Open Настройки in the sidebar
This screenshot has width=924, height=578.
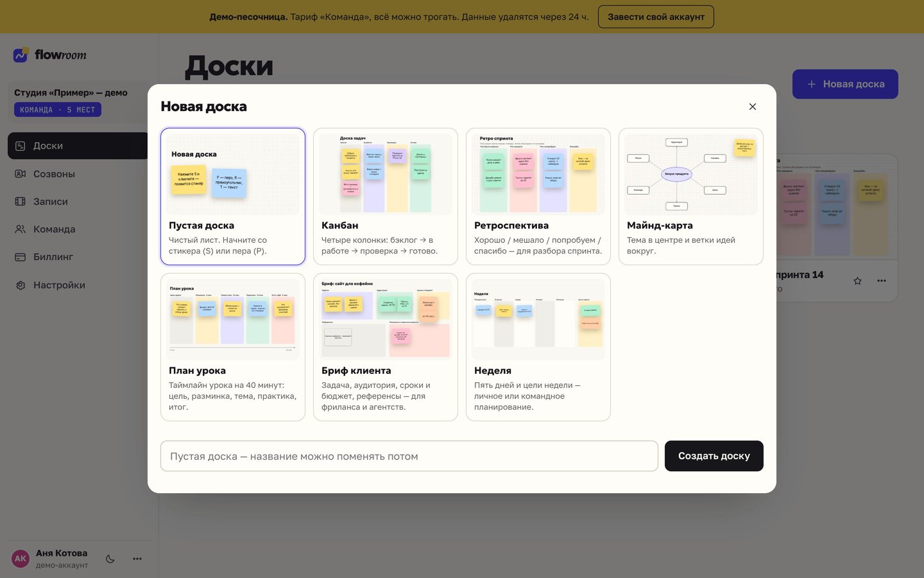click(x=78, y=285)
